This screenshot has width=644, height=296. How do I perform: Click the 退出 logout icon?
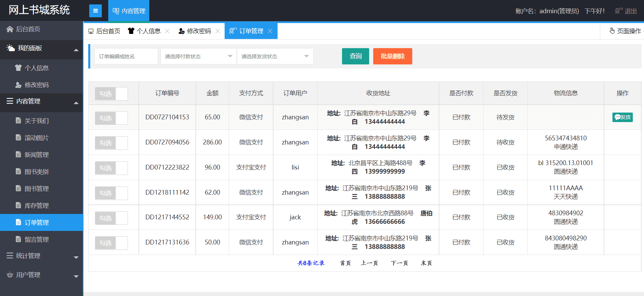pos(619,11)
